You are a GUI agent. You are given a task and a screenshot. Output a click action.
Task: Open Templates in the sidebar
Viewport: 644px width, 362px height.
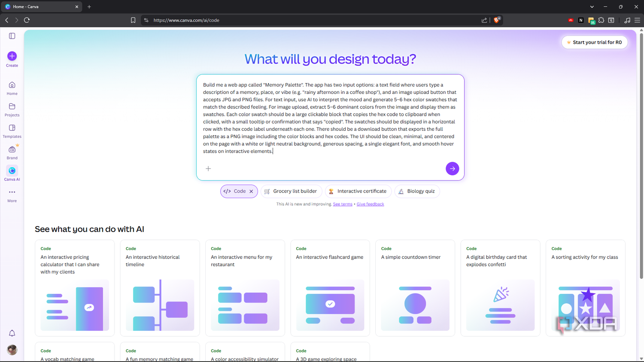[12, 131]
